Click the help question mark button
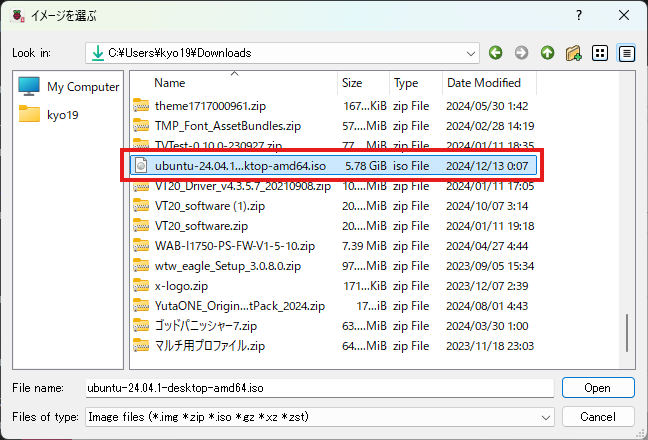Screen dimensions: 648x440 [x=579, y=16]
